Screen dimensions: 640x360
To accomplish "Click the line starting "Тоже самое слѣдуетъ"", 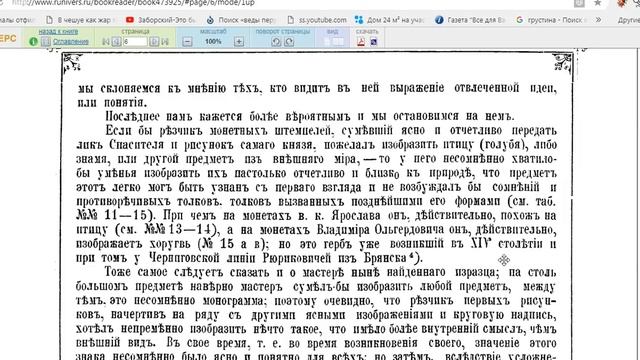I will [329, 272].
